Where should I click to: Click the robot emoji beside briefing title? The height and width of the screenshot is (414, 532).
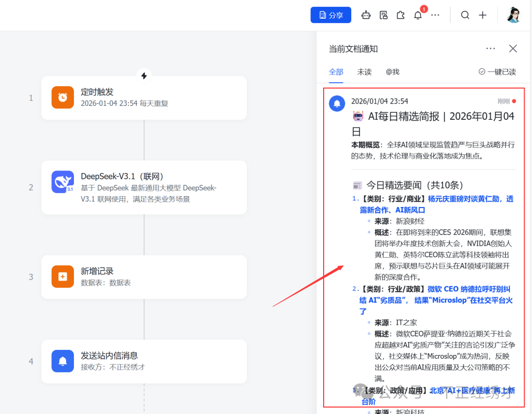358,116
